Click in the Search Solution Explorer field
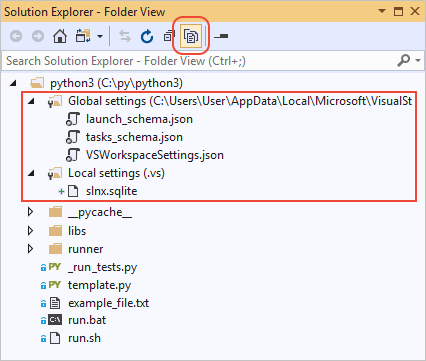The width and height of the screenshot is (426, 361). (x=200, y=61)
